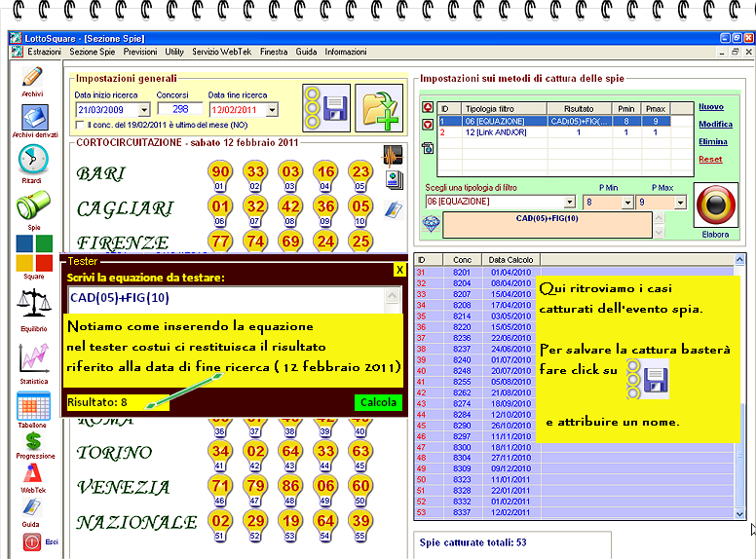Image resolution: width=756 pixels, height=559 pixels.
Task: Click the Modifica link
Action: tap(715, 125)
